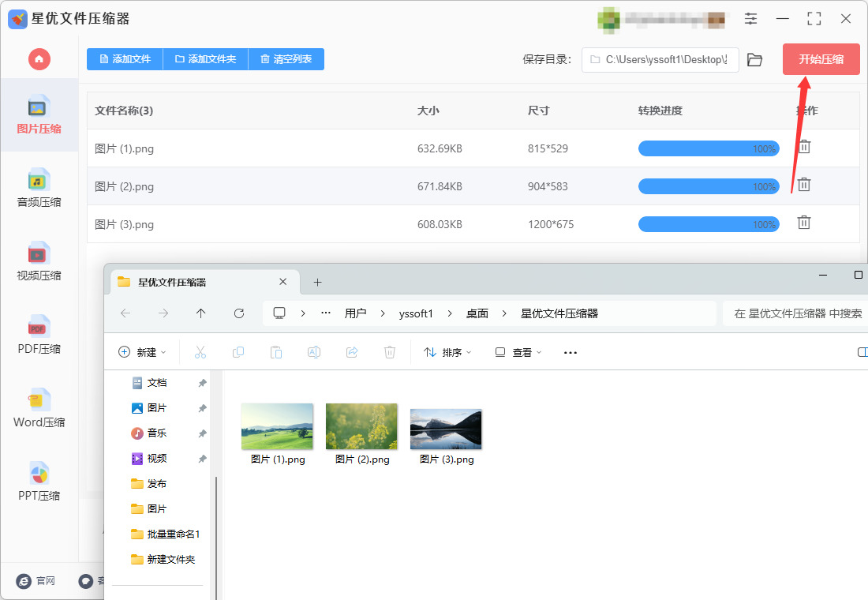
Task: Open the compressor settings sliders icon
Action: pos(750,19)
